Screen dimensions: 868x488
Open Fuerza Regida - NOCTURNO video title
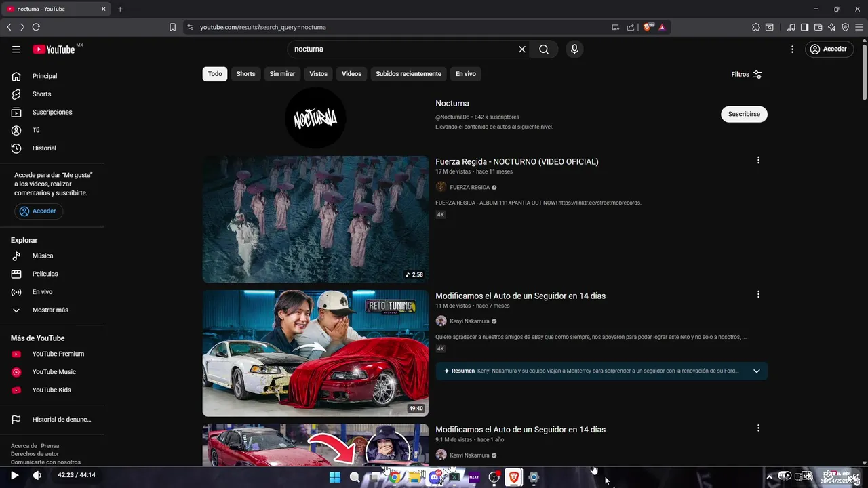click(x=517, y=162)
